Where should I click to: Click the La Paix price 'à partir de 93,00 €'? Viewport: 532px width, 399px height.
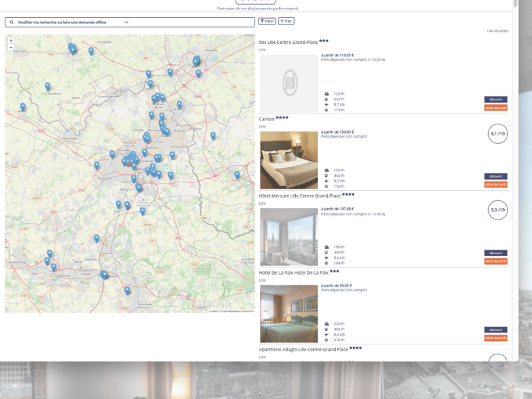[x=336, y=286]
